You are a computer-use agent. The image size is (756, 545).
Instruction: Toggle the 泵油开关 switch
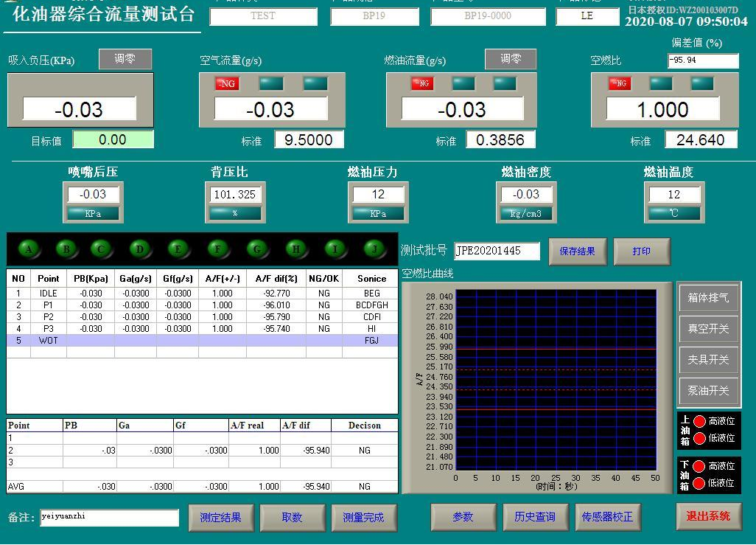708,391
